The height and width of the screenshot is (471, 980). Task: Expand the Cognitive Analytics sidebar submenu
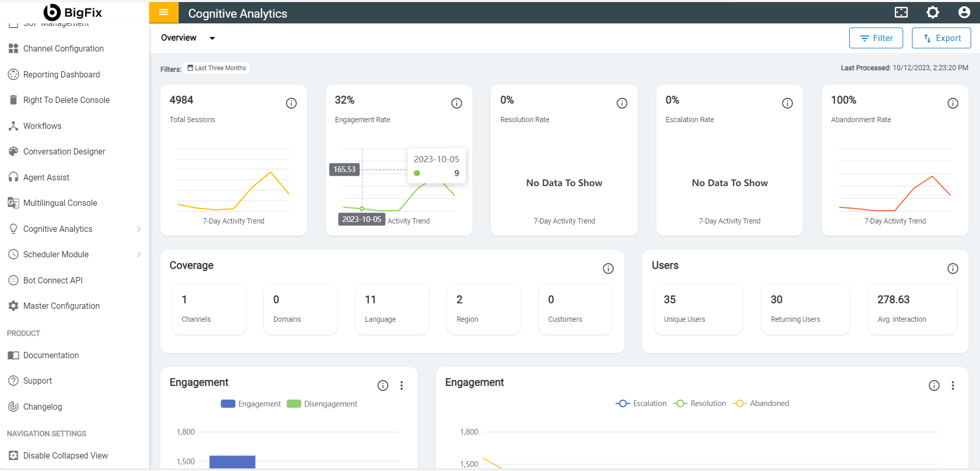tap(139, 229)
